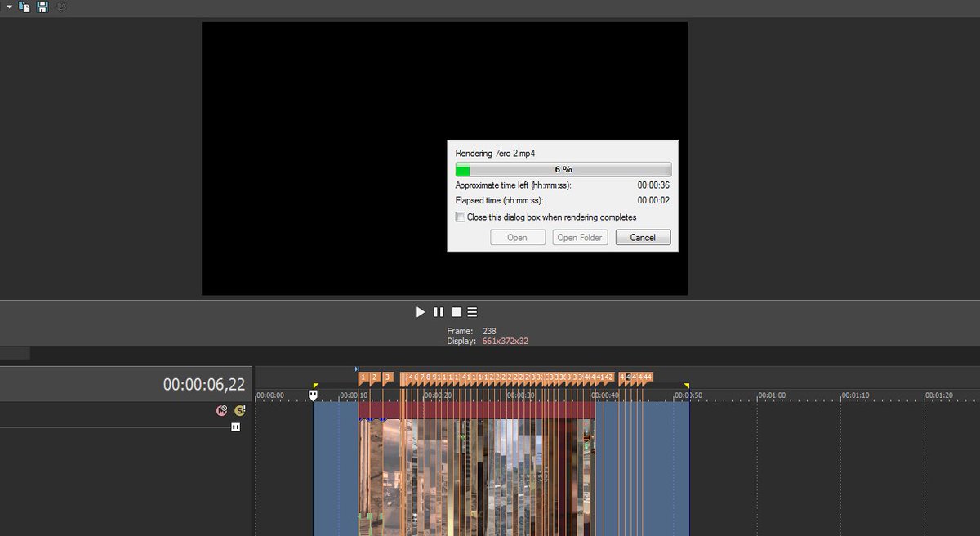Click the 00:01:20 ruler time label

938,395
